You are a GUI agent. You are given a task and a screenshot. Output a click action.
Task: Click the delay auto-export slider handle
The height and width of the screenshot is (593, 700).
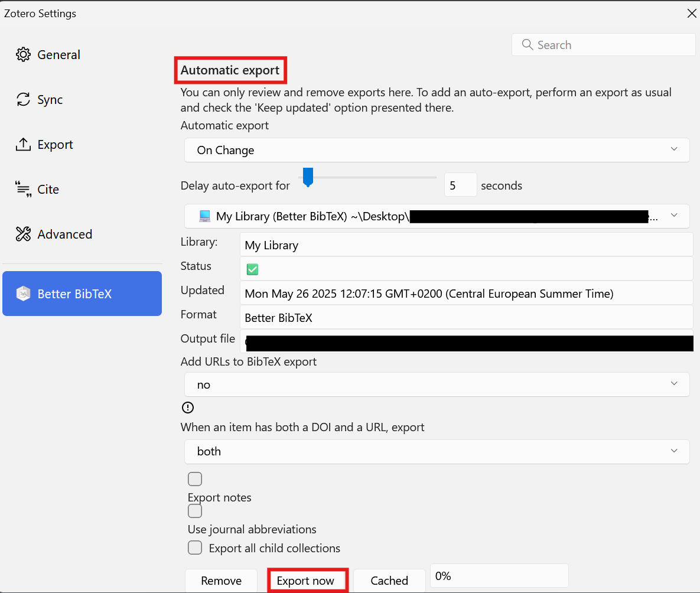click(308, 177)
